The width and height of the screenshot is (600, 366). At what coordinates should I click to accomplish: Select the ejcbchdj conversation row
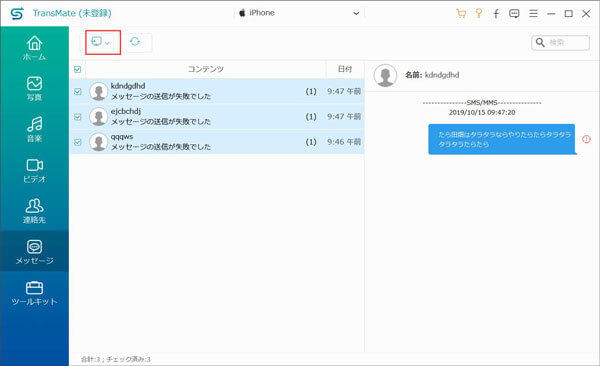pyautogui.click(x=217, y=117)
